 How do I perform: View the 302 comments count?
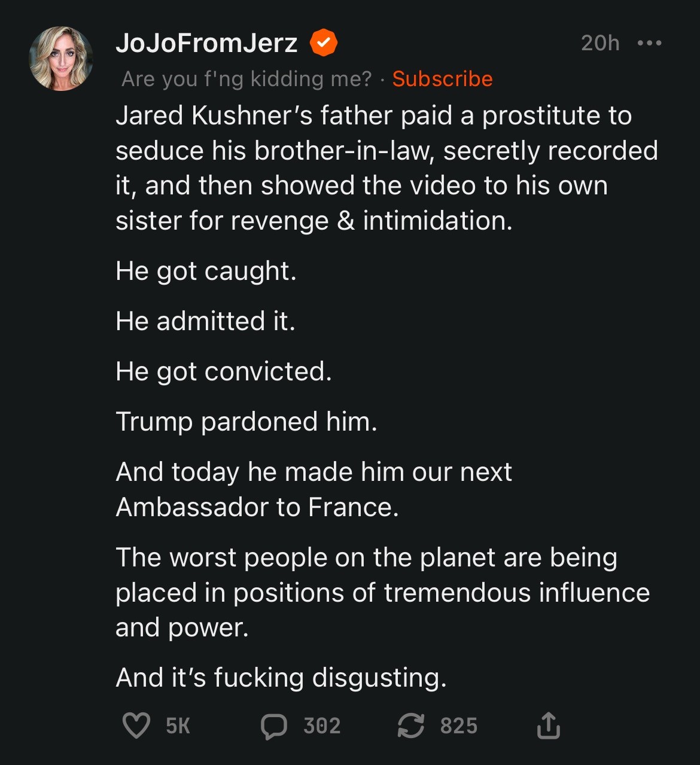coord(322,726)
